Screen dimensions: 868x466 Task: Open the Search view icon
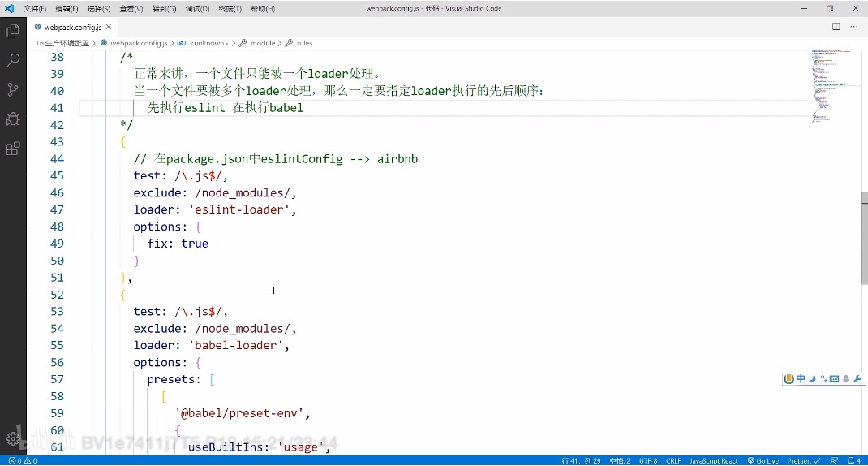pos(13,60)
